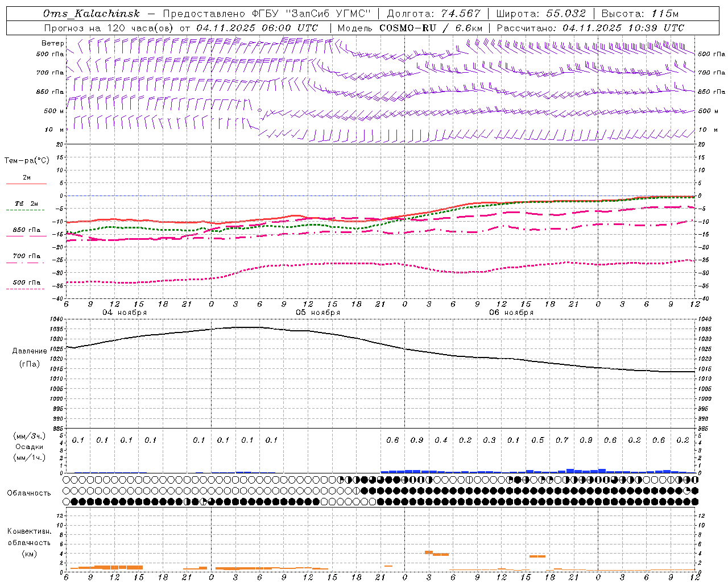Click the Модель COSMO-RU / 6.6км label
The width and height of the screenshot is (728, 582).
pyautogui.click(x=410, y=28)
